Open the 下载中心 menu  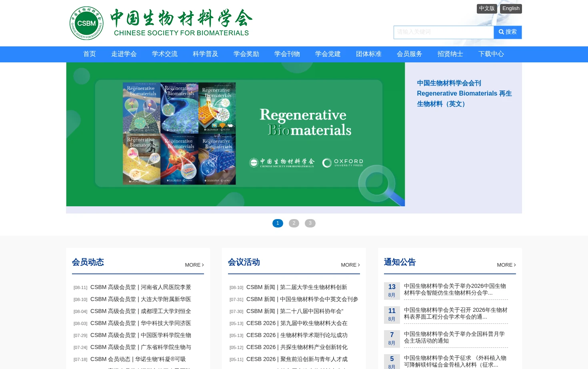pos(491,54)
